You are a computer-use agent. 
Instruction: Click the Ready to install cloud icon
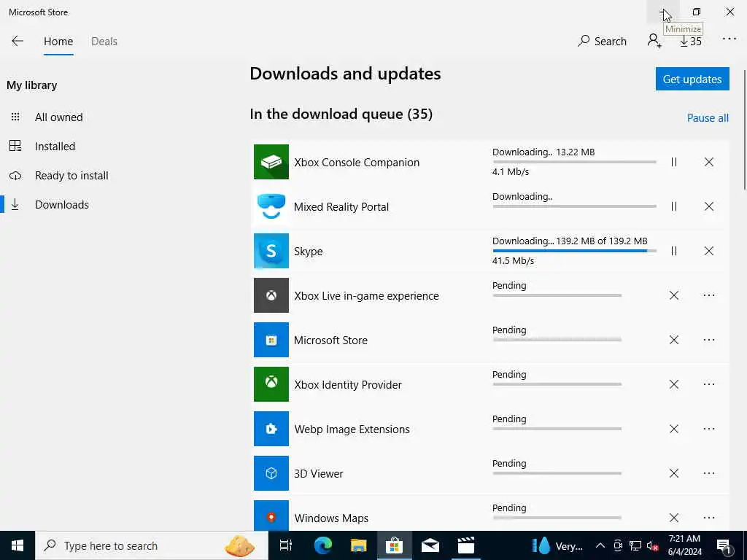pyautogui.click(x=15, y=175)
